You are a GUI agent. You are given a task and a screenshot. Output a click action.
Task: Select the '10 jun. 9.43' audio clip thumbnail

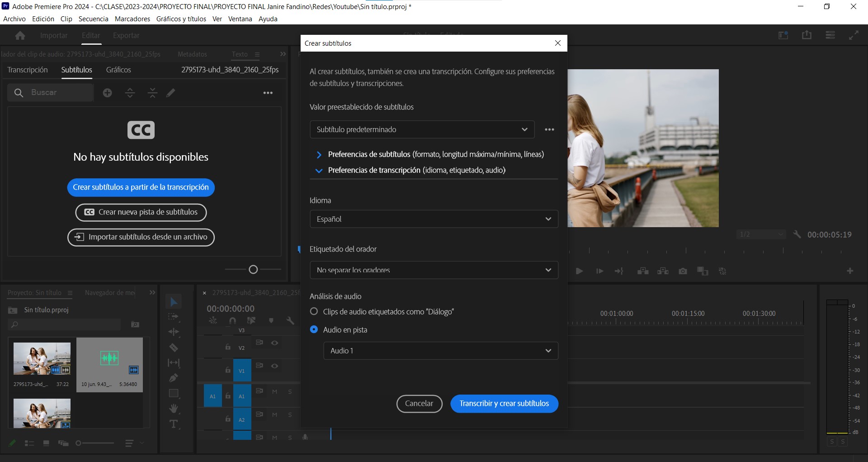pyautogui.click(x=109, y=365)
